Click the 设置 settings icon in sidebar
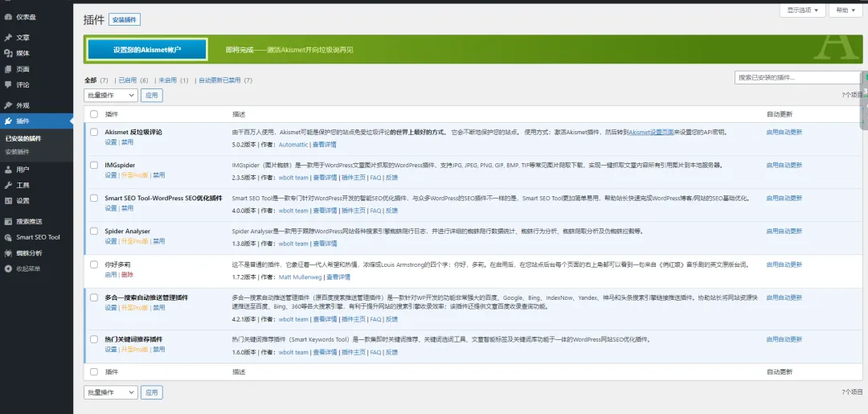 pyautogui.click(x=8, y=201)
